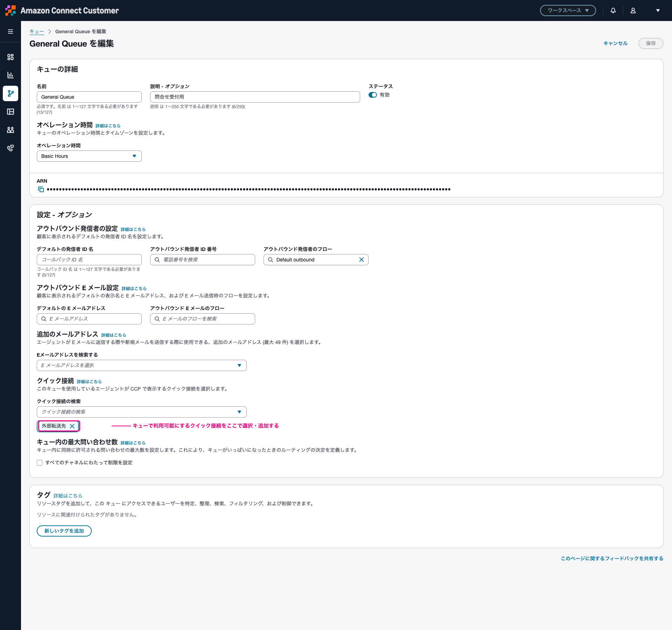This screenshot has height=630, width=672.
Task: Focus the アウトバウンド発信者のフロー field
Action: (x=316, y=260)
